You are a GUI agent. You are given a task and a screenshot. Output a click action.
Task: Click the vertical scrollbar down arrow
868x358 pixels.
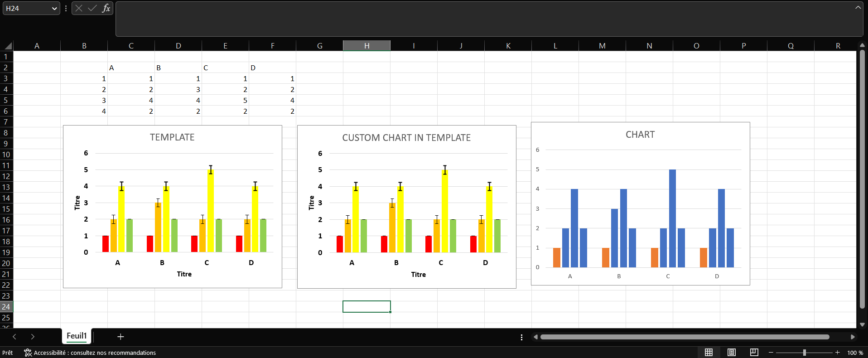click(862, 324)
